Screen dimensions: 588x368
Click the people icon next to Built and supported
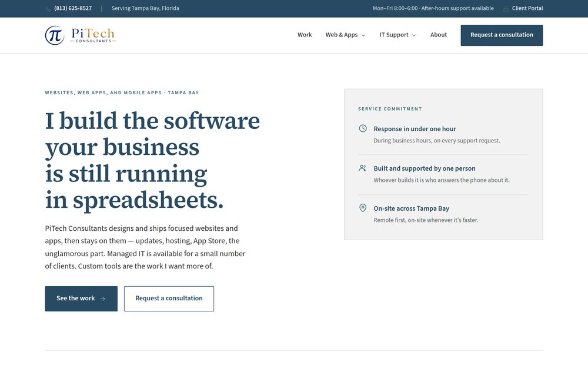click(x=363, y=168)
